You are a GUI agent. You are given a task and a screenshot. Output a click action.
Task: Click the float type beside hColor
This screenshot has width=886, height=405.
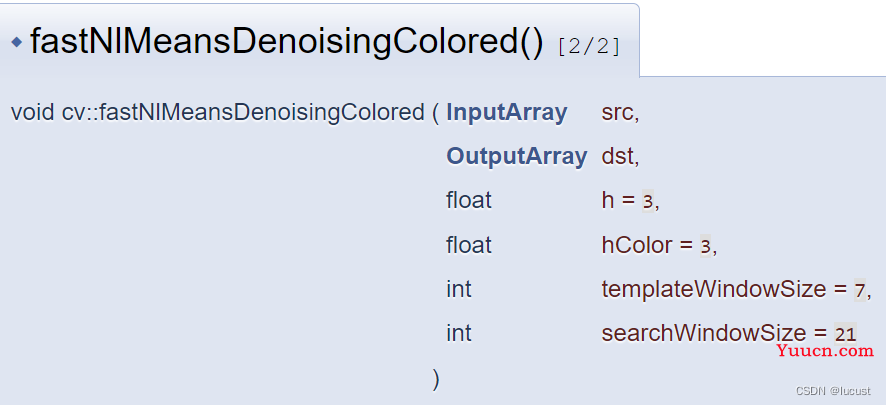point(469,245)
